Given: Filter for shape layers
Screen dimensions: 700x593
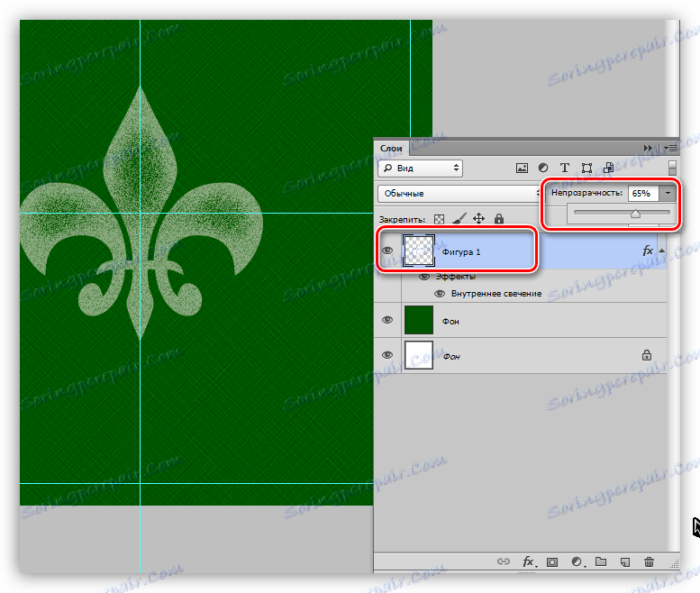Looking at the screenshot, I should pos(586,168).
